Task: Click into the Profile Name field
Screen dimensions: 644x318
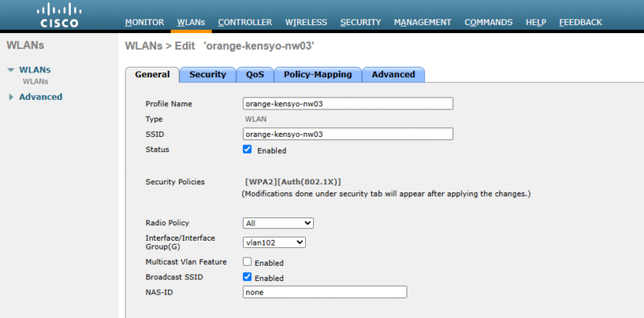Action: click(x=348, y=104)
